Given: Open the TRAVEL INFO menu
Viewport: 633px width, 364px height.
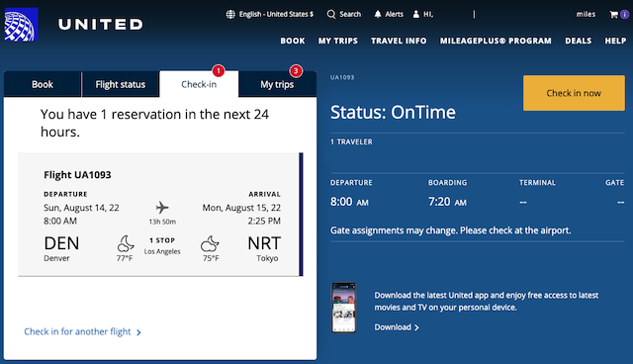Looking at the screenshot, I should coord(399,41).
